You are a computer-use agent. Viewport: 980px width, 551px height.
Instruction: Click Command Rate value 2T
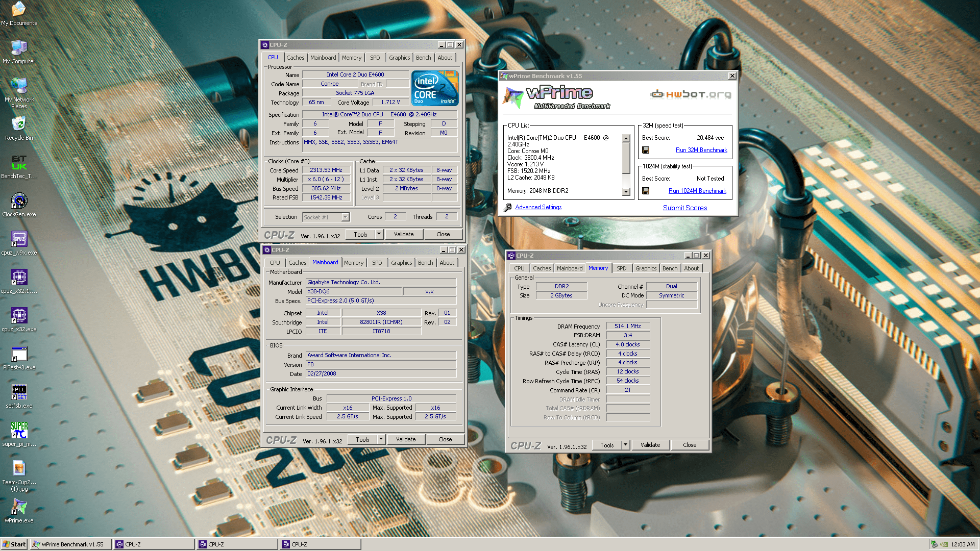coord(628,390)
